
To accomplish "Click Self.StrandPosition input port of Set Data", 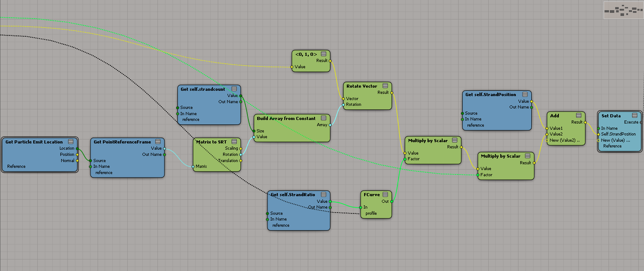I will click(x=598, y=134).
